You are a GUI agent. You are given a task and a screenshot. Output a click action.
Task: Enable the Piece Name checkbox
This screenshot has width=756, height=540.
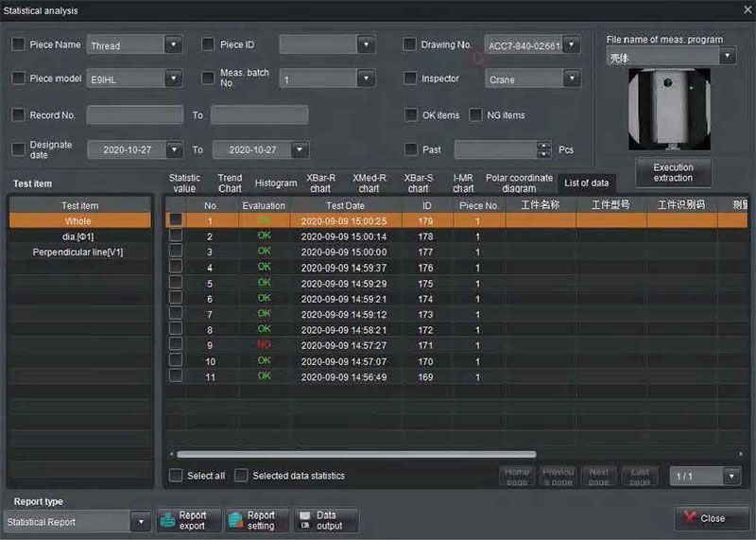pyautogui.click(x=19, y=44)
